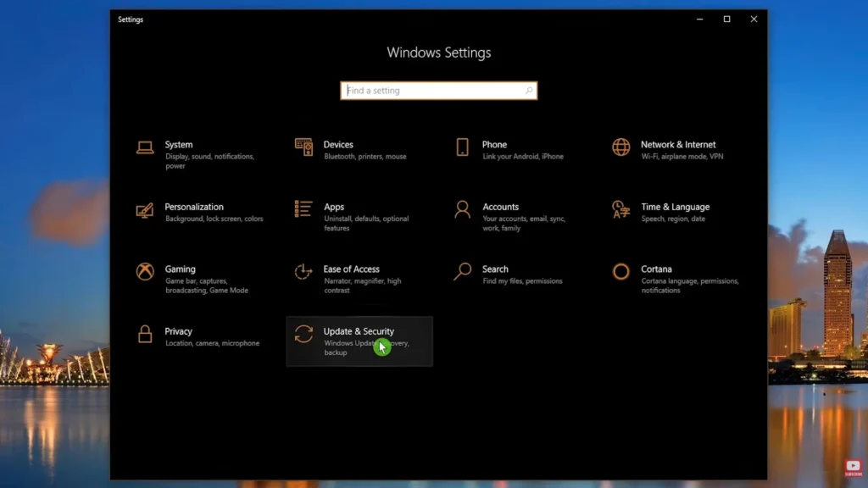
Task: Select the Apps heading
Action: click(334, 207)
